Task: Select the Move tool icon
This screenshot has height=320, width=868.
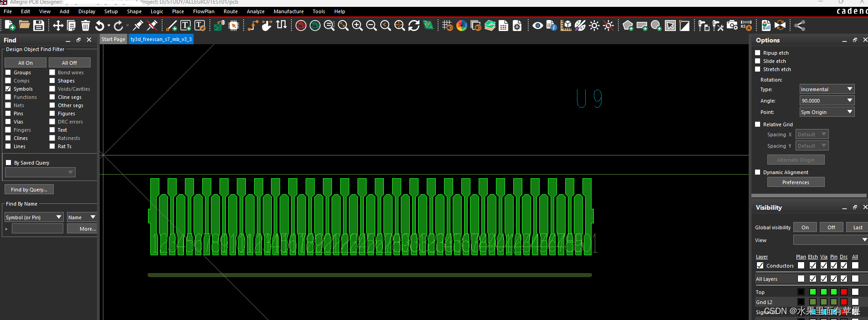Action: [58, 26]
